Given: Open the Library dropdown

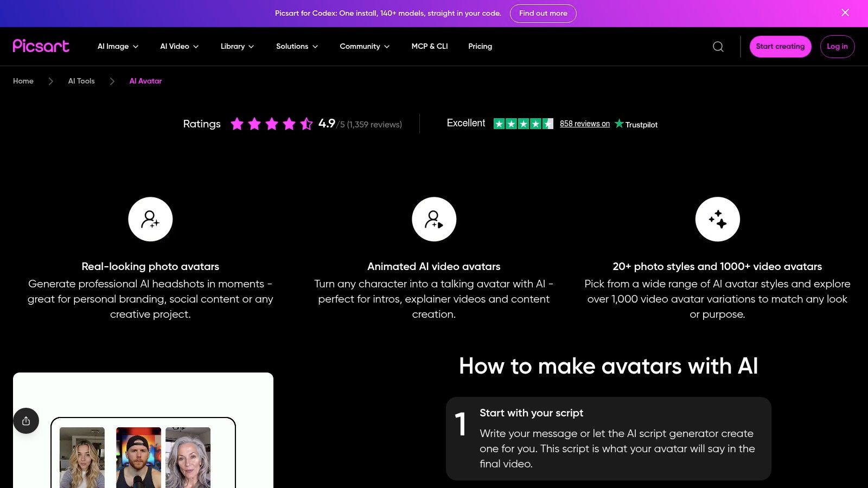Looking at the screenshot, I should [x=237, y=47].
